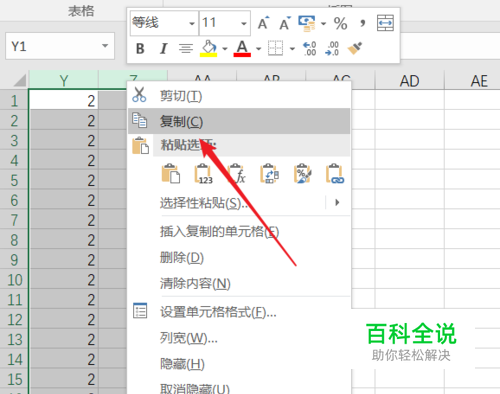Open the font size dropdown 11
The height and width of the screenshot is (394, 500).
(x=244, y=23)
